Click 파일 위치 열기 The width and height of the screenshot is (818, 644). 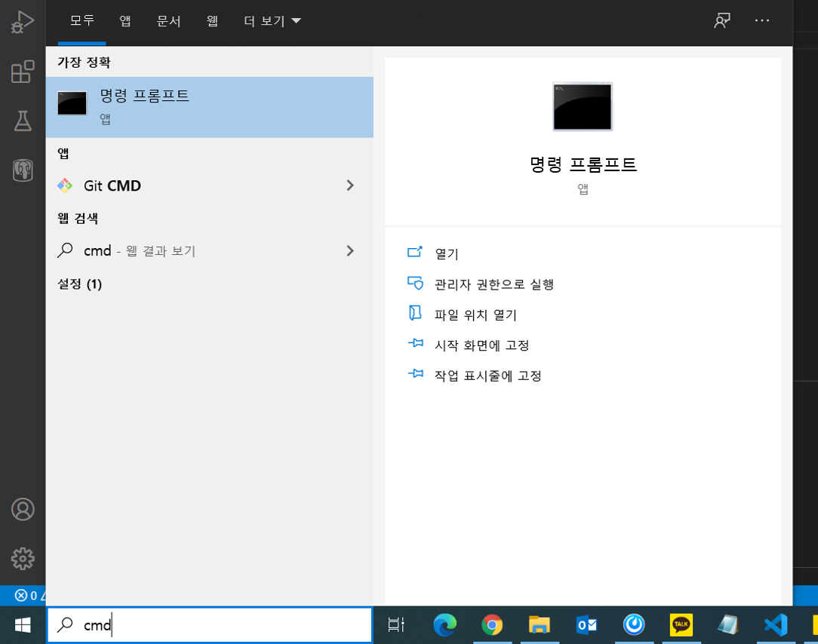(x=475, y=315)
